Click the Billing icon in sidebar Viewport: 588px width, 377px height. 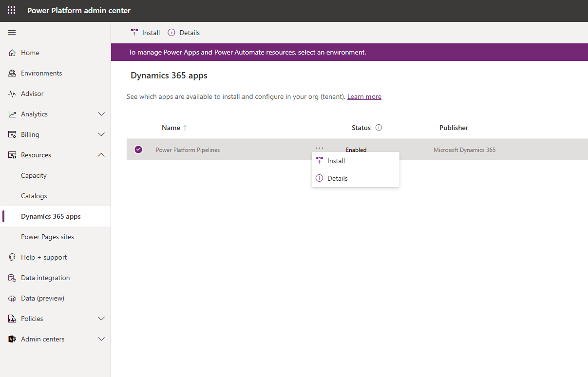pyautogui.click(x=12, y=134)
